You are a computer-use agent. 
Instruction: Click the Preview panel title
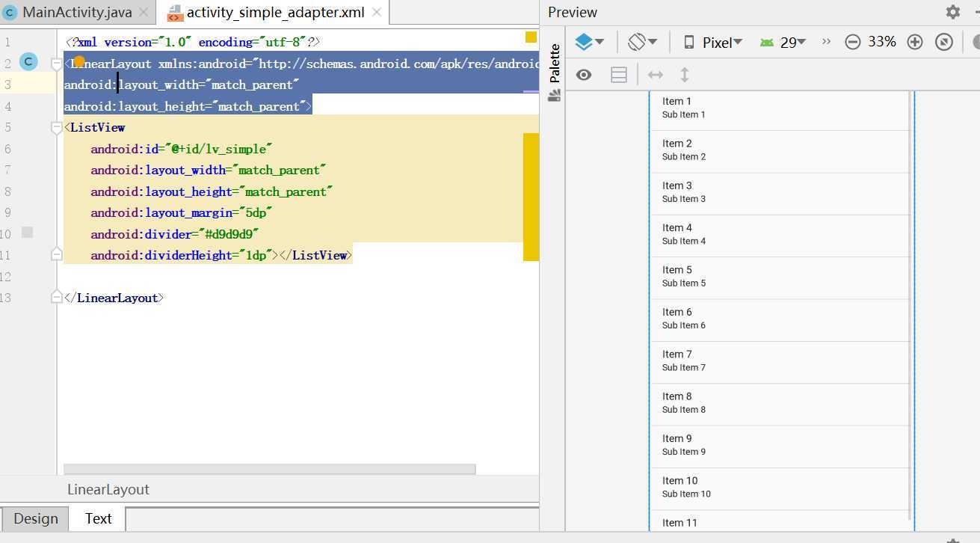573,12
